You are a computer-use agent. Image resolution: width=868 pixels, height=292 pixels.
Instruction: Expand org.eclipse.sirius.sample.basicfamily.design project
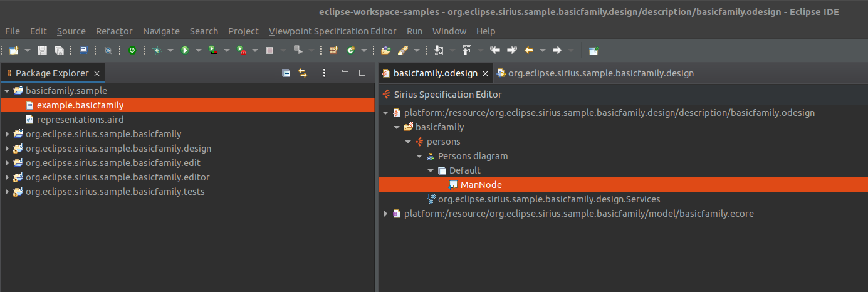(x=7, y=149)
